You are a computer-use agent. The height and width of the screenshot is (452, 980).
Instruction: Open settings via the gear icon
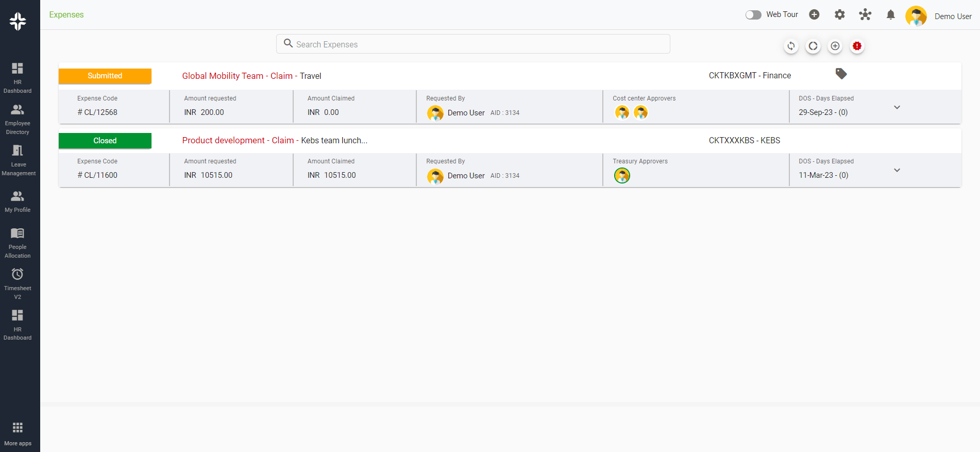(839, 14)
